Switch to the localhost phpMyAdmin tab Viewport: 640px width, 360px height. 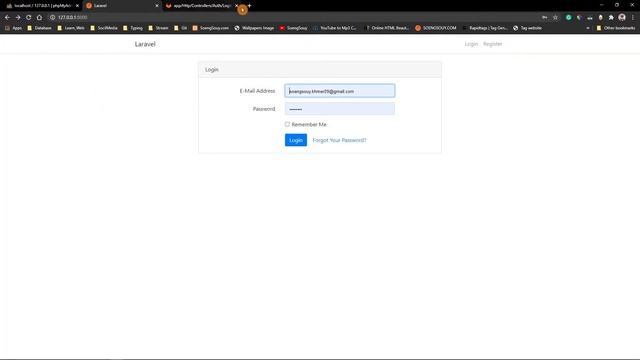point(43,6)
